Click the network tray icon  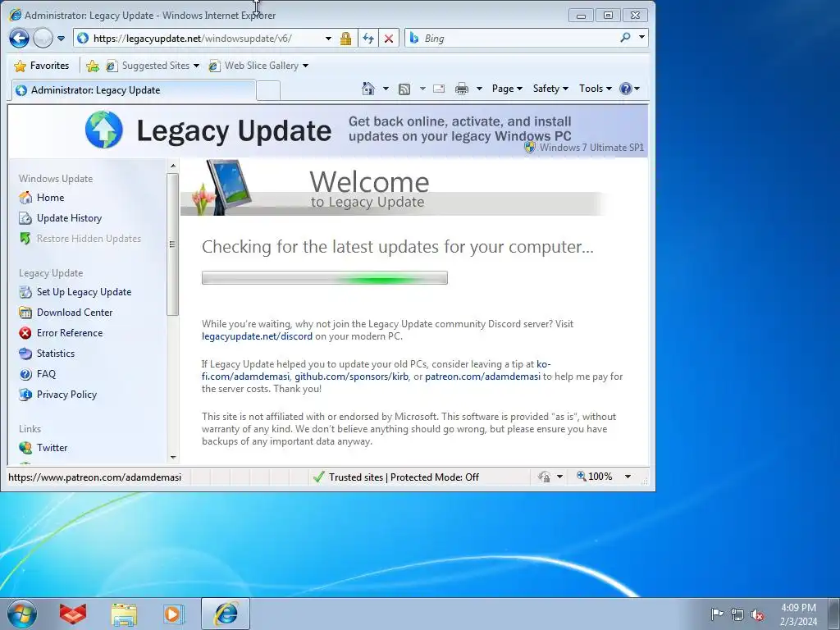pyautogui.click(x=737, y=614)
